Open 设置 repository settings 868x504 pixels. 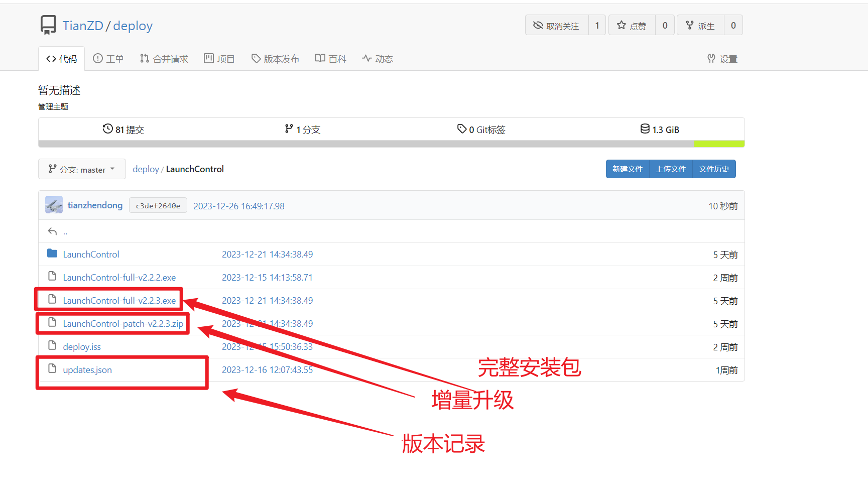(722, 59)
